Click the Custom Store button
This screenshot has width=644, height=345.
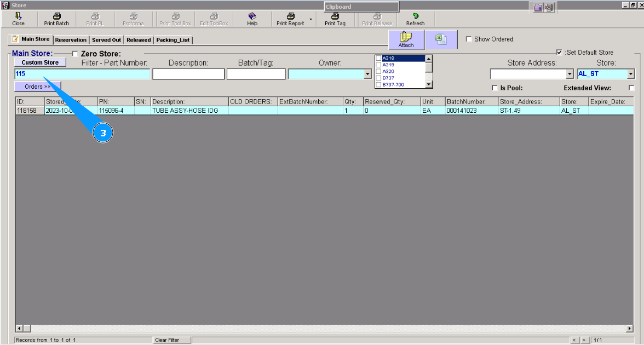pos(41,62)
